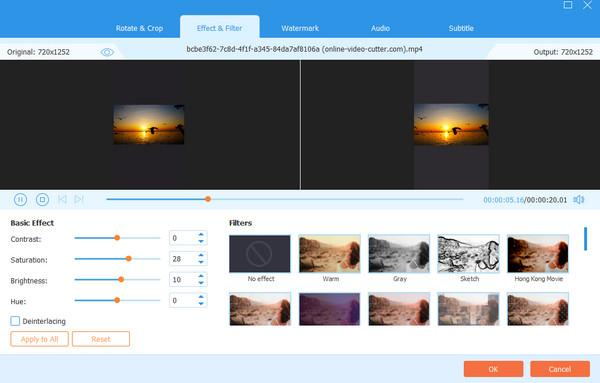600x383 pixels.
Task: Click the current time 00:00:05.16
Action: (x=503, y=200)
